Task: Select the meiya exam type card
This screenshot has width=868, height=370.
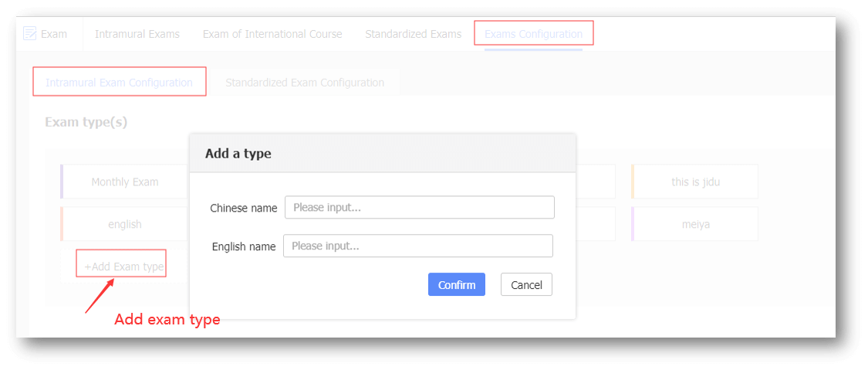Action: click(694, 224)
